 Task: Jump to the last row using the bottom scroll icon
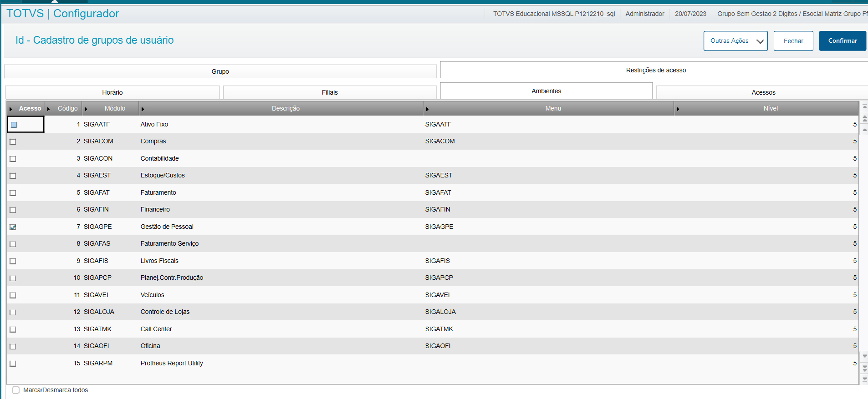[865, 379]
